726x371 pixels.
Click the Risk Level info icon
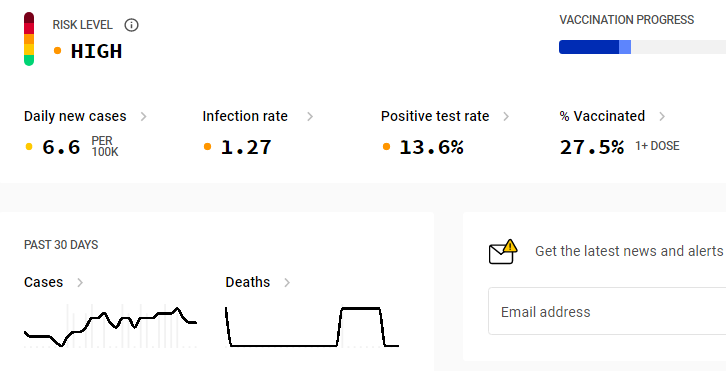pyautogui.click(x=131, y=25)
